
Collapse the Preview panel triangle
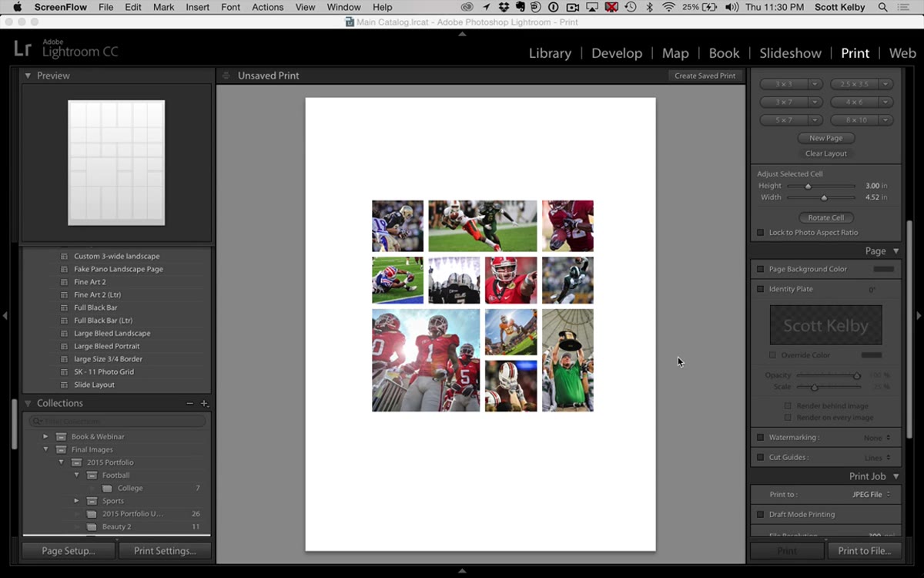tap(28, 76)
